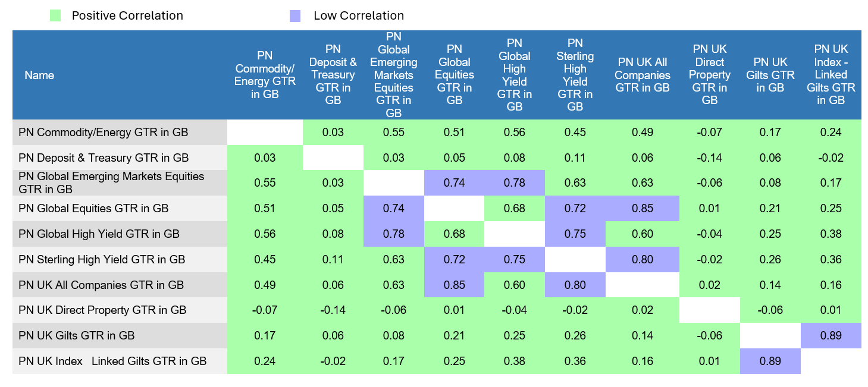Click the 0.89 cell in the UK Gilts row
Viewport: 868px width, 387px height.
pos(831,336)
